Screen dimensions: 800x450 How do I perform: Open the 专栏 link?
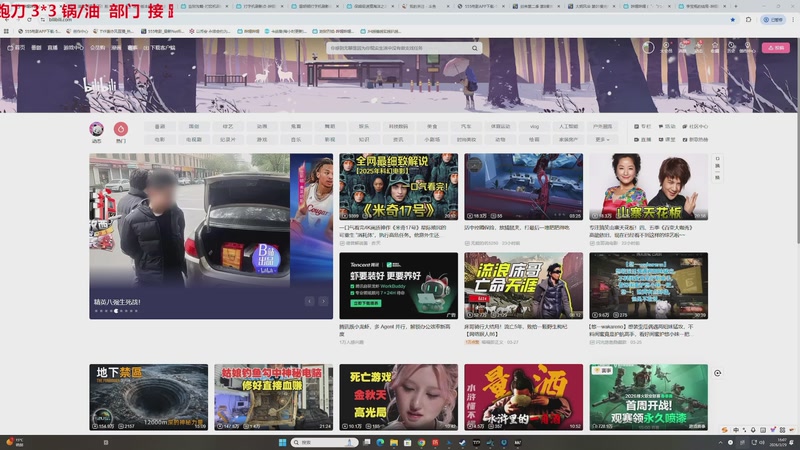point(643,126)
